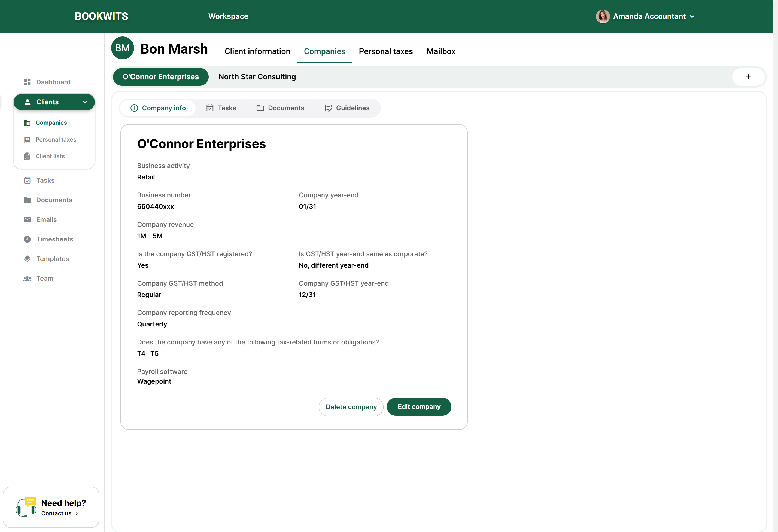The height and width of the screenshot is (532, 778).
Task: Click the T5 tax form tag
Action: click(x=154, y=354)
